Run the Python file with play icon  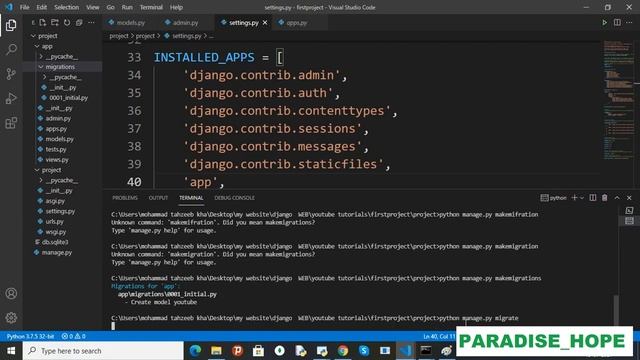[604, 22]
